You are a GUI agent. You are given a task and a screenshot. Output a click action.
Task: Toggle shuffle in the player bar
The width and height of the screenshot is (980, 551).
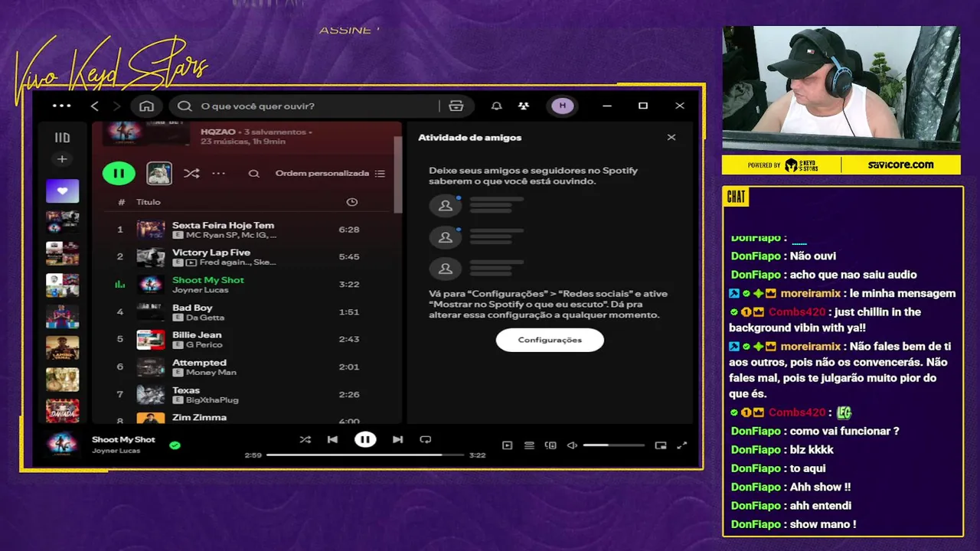click(305, 439)
